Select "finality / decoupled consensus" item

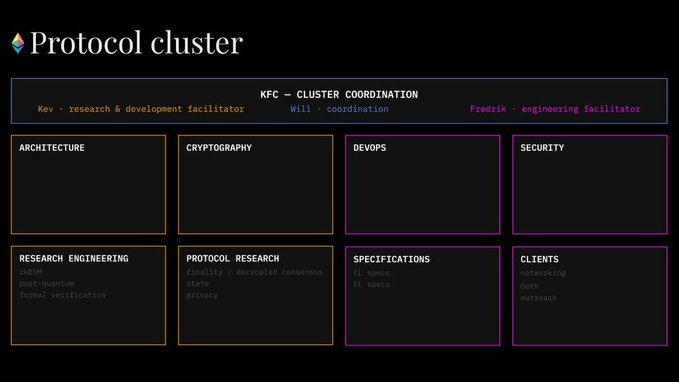pos(255,272)
